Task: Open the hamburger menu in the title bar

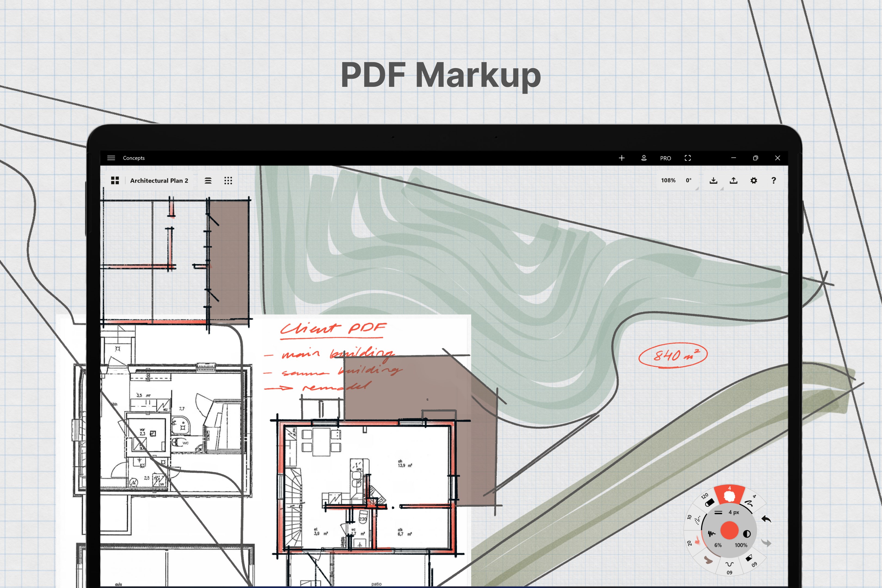Action: 111,158
